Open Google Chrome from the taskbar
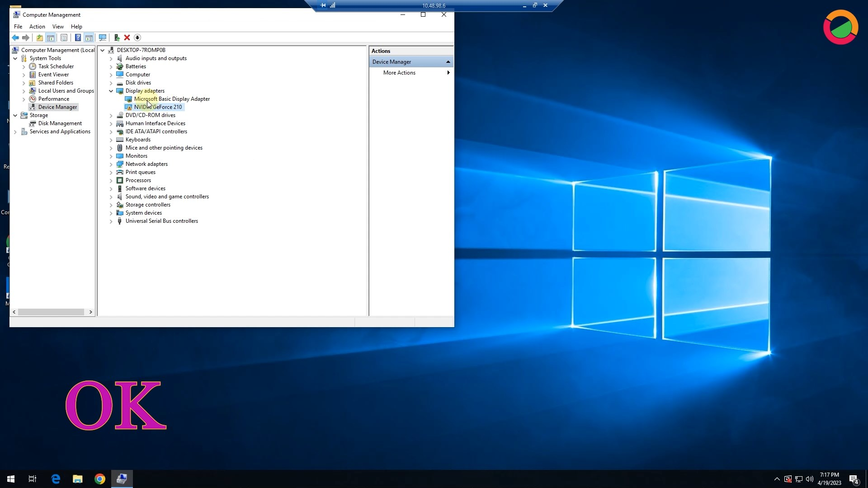The height and width of the screenshot is (488, 868). pyautogui.click(x=100, y=479)
